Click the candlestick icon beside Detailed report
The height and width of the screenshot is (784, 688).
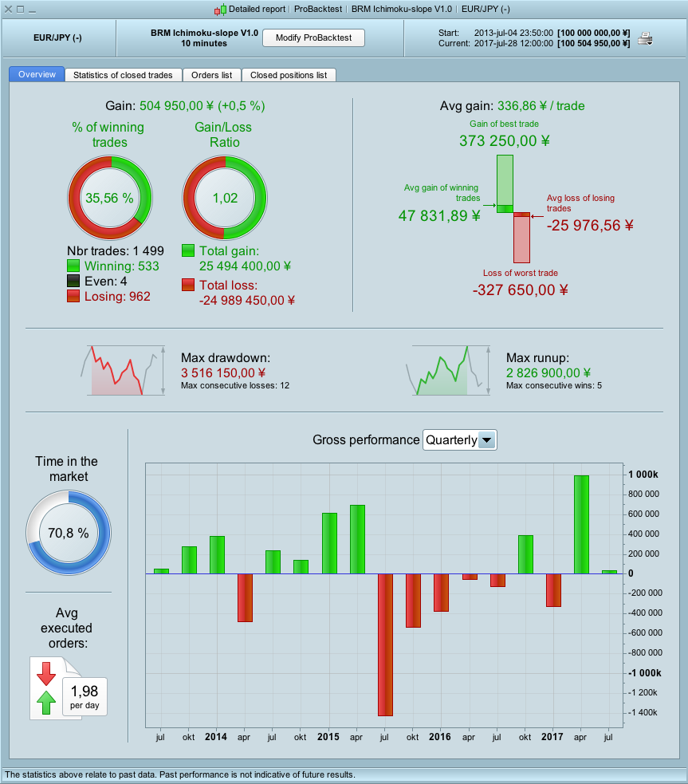coord(220,9)
